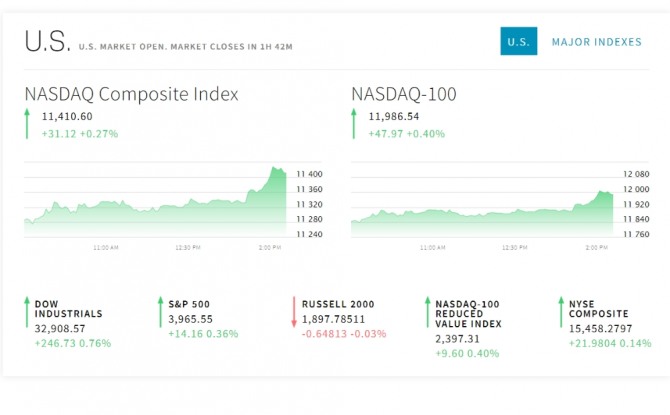
Task: Open the S&P 500 index
Action: click(189, 303)
